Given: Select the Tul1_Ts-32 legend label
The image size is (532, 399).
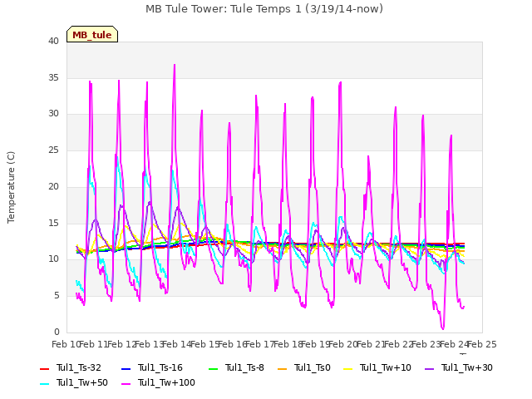Looking at the screenshot, I should click(x=79, y=367).
